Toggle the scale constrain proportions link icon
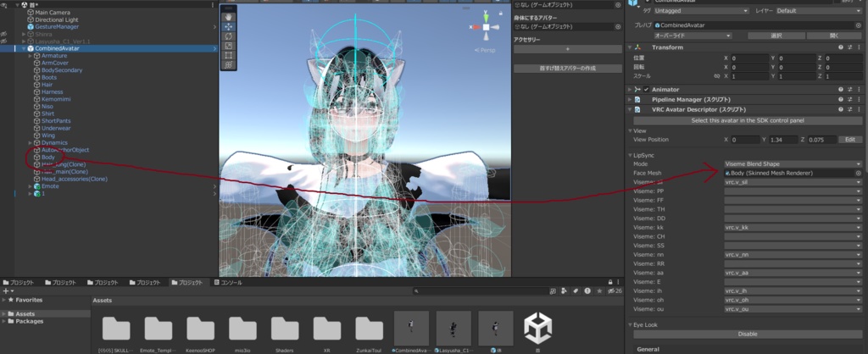The width and height of the screenshot is (868, 354). (717, 76)
